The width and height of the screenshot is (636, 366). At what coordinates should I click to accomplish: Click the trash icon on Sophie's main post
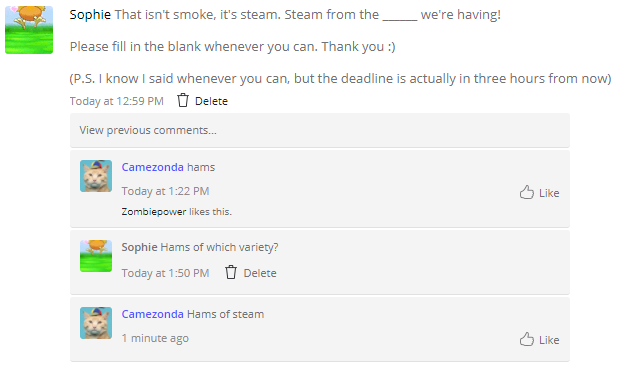pyautogui.click(x=183, y=100)
